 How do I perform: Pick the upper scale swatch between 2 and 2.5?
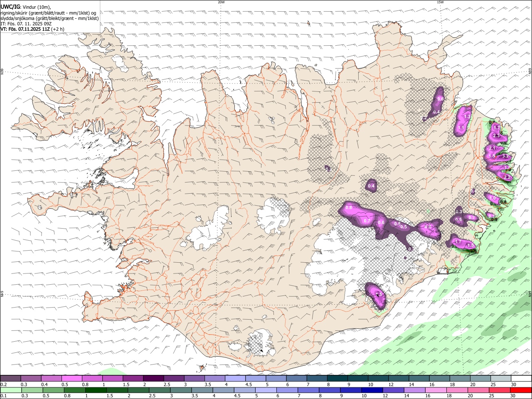(x=153, y=379)
